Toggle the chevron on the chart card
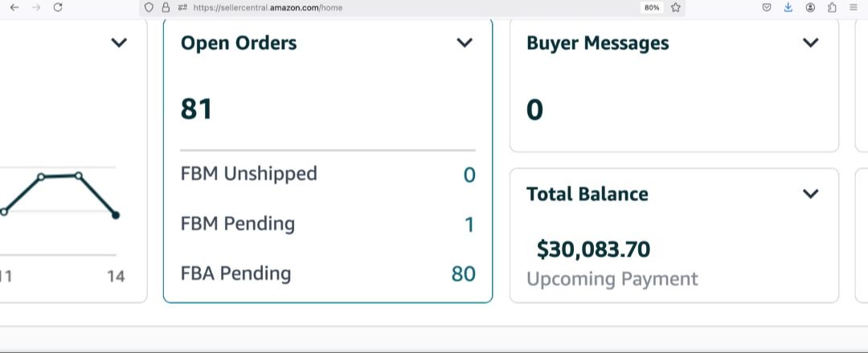Image resolution: width=868 pixels, height=353 pixels. point(119,43)
